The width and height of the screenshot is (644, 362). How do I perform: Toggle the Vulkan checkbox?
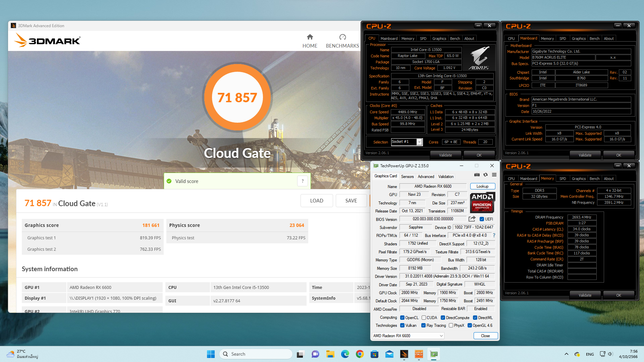(402, 325)
